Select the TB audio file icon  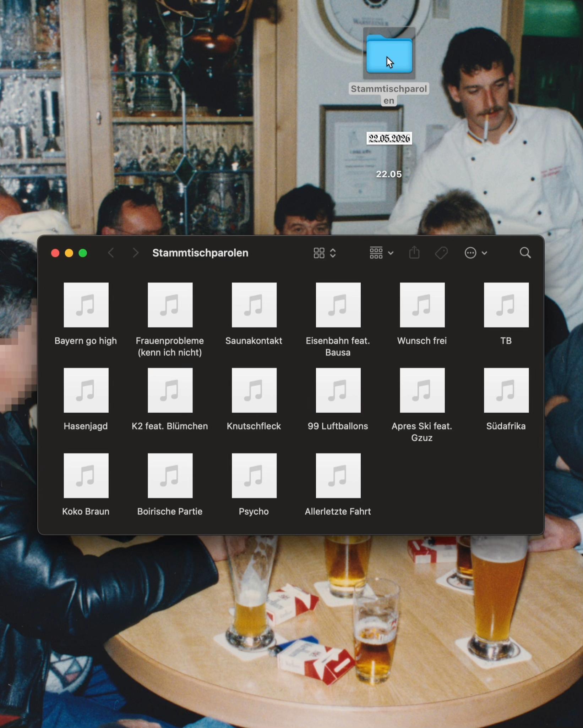point(506,305)
